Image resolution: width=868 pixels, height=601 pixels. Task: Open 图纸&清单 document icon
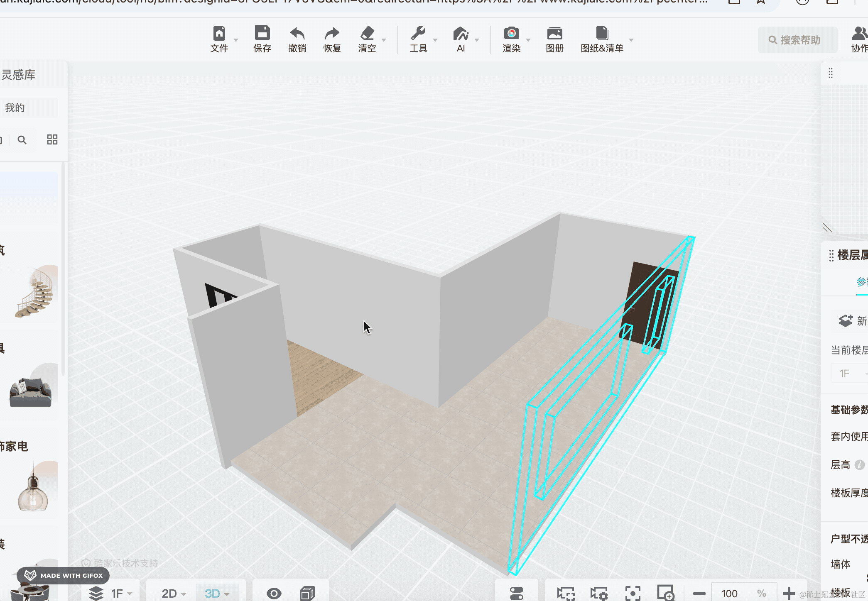click(x=602, y=33)
